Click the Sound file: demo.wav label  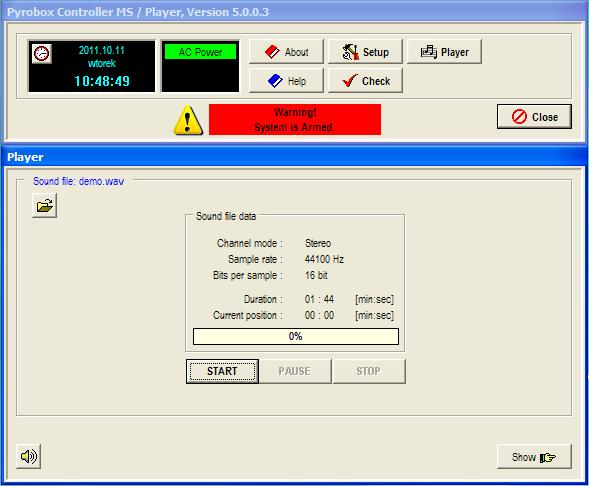click(78, 181)
